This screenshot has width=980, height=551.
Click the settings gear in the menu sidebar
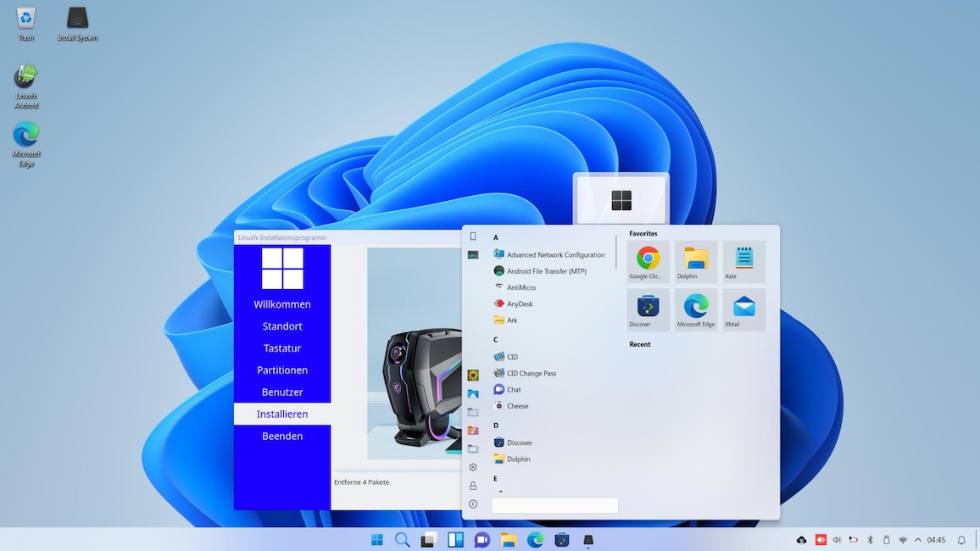tap(472, 467)
